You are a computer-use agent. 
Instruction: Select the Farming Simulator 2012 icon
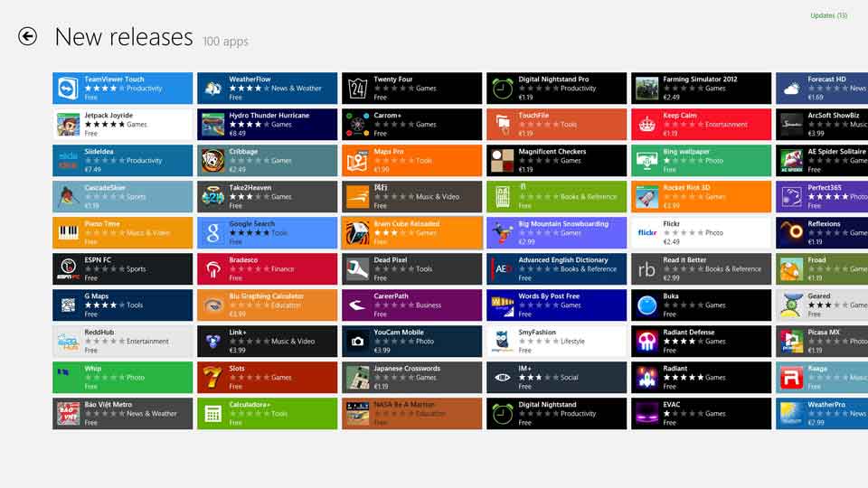pyautogui.click(x=647, y=89)
